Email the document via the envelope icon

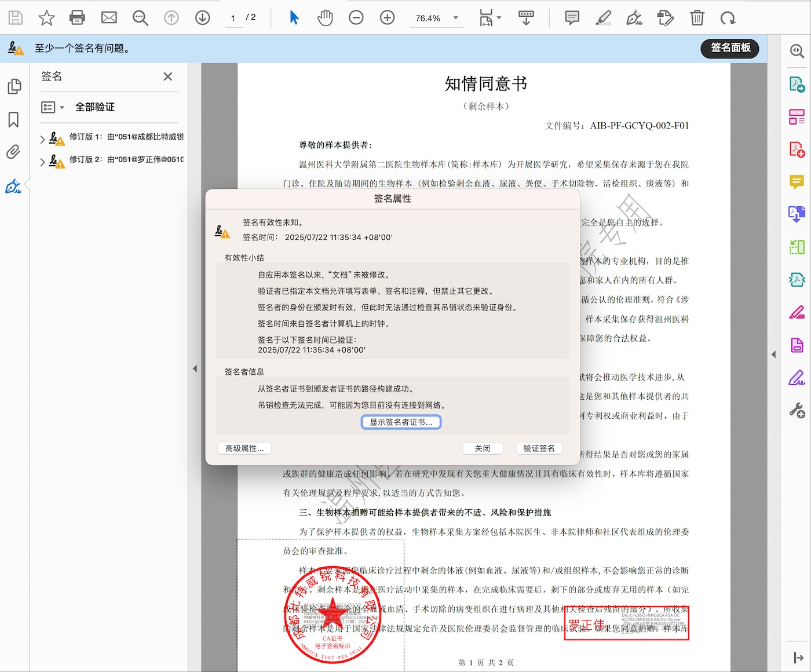pyautogui.click(x=108, y=17)
